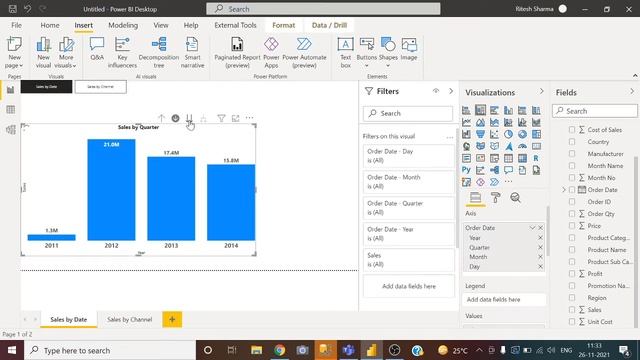Insert a Q&A visual

[97, 49]
